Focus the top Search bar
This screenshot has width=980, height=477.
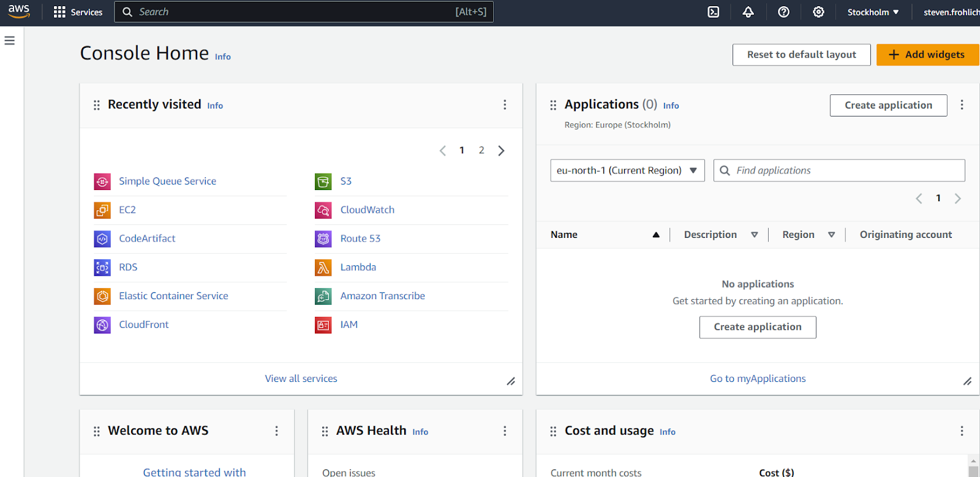304,12
